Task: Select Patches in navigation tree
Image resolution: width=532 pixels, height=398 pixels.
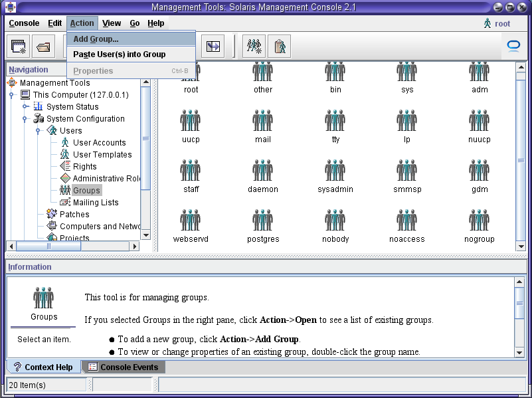Action: (x=74, y=215)
